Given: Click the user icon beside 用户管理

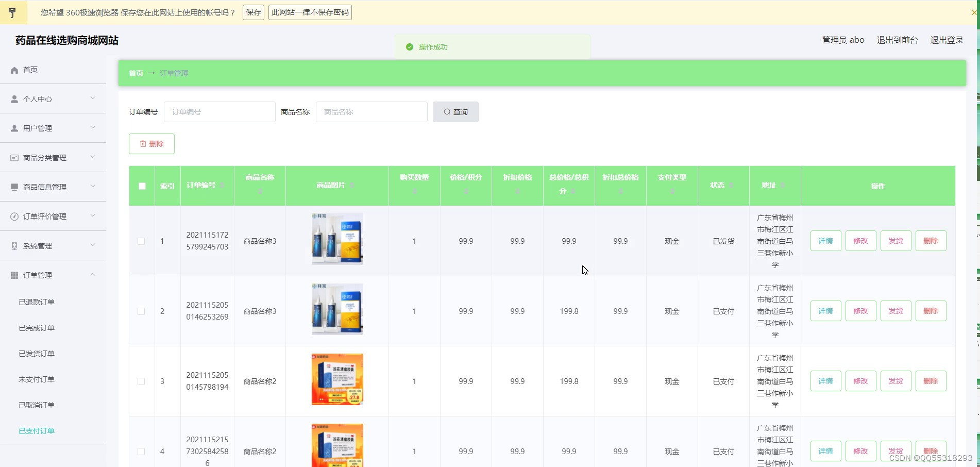Looking at the screenshot, I should [x=14, y=128].
